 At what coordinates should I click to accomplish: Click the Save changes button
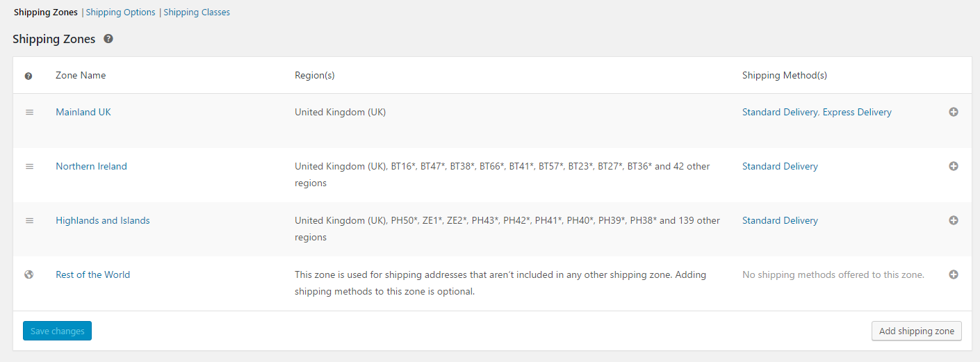click(57, 331)
